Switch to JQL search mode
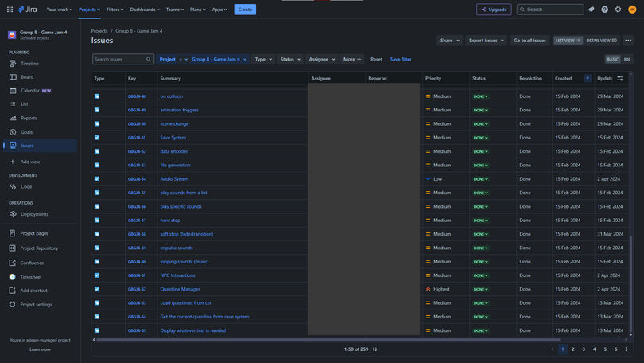 pos(627,59)
